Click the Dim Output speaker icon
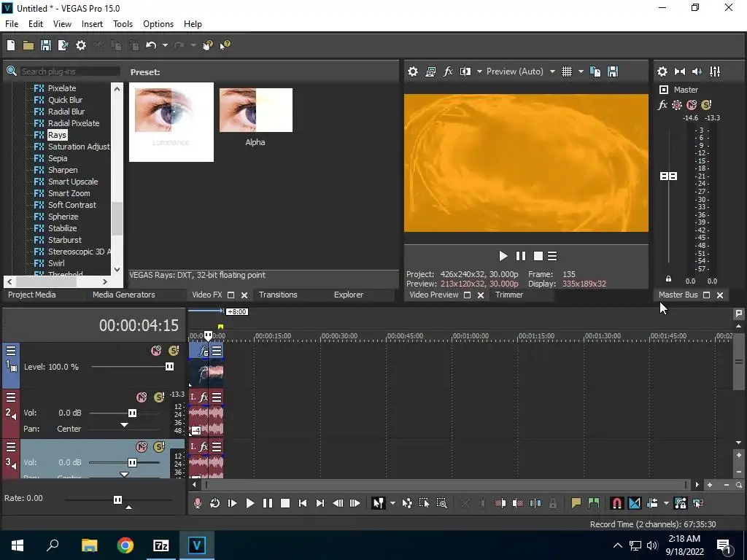The image size is (747, 560). (x=697, y=71)
